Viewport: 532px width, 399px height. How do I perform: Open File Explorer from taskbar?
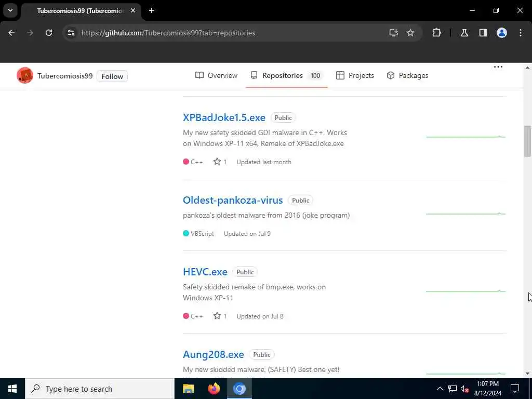point(188,389)
